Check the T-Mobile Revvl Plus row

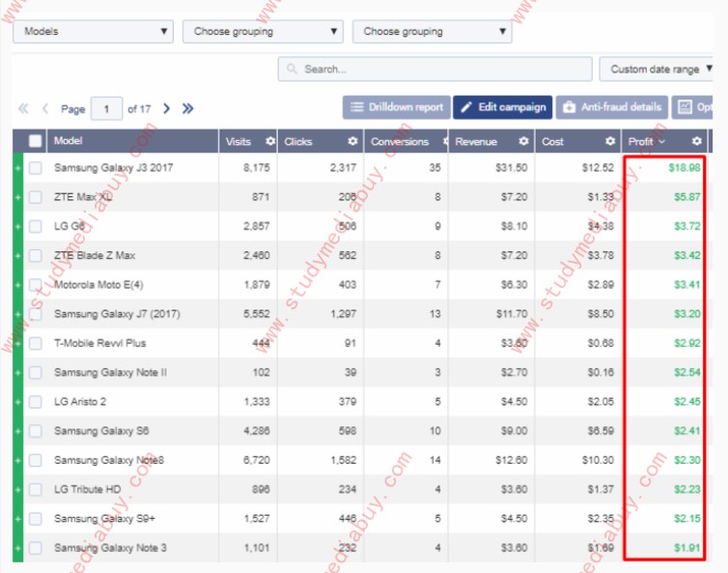tap(36, 343)
